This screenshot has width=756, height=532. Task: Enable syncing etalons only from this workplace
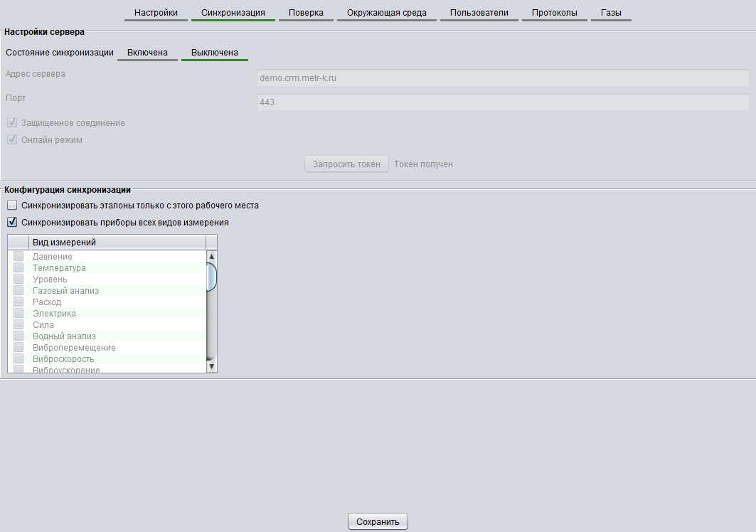12,206
